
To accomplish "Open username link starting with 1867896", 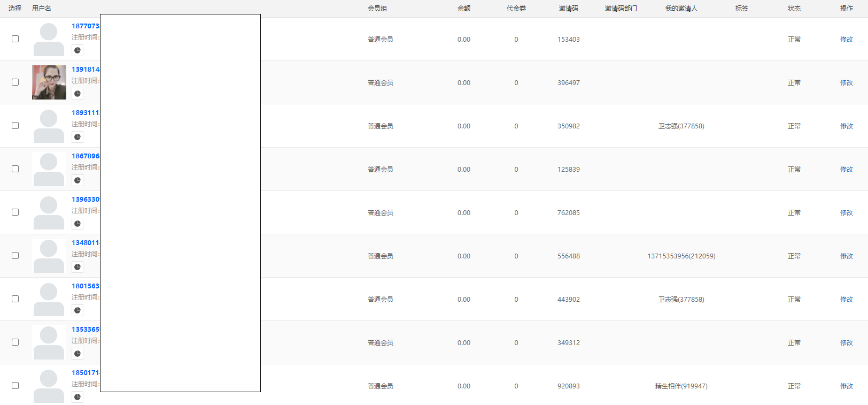I will click(86, 156).
